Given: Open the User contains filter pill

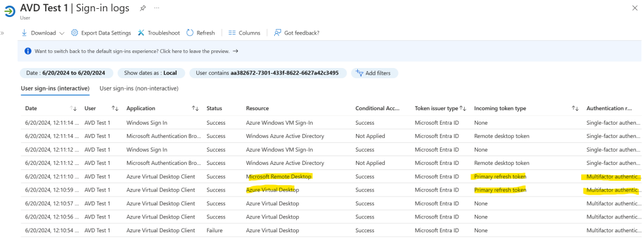Looking at the screenshot, I should [267, 73].
